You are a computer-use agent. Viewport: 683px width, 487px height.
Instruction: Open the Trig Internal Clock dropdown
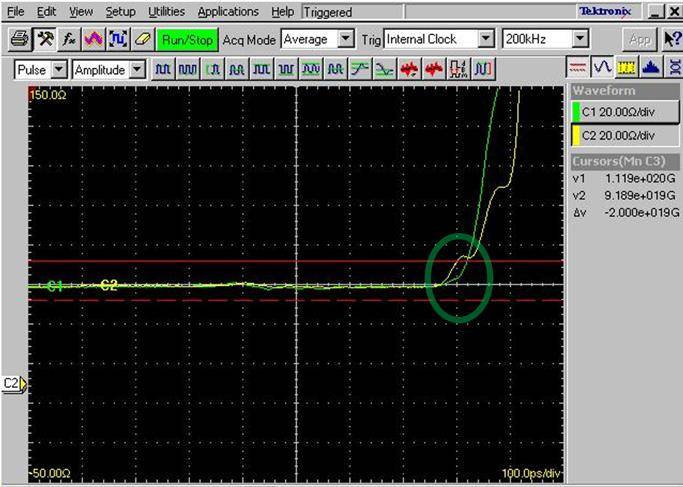coord(486,39)
